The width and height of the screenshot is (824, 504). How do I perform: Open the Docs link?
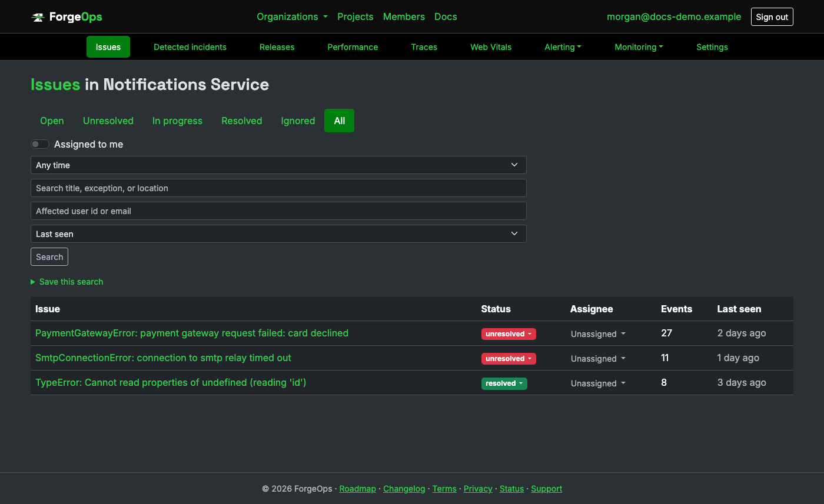(446, 16)
